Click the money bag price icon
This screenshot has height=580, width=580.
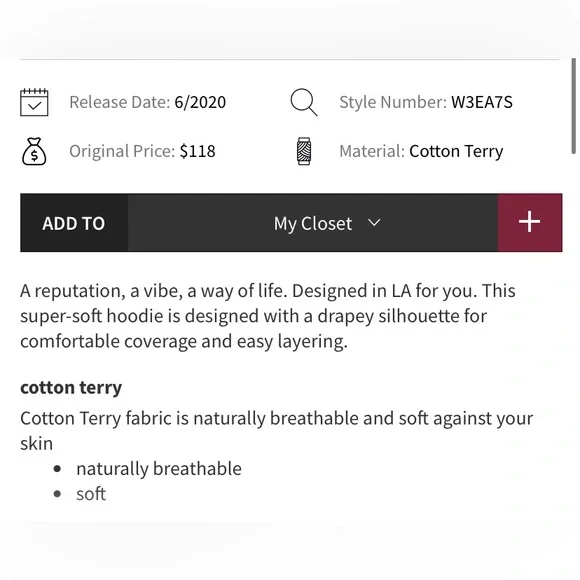(34, 151)
